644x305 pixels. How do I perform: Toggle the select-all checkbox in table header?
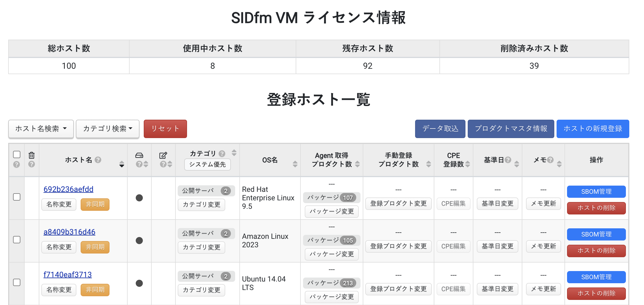[17, 154]
